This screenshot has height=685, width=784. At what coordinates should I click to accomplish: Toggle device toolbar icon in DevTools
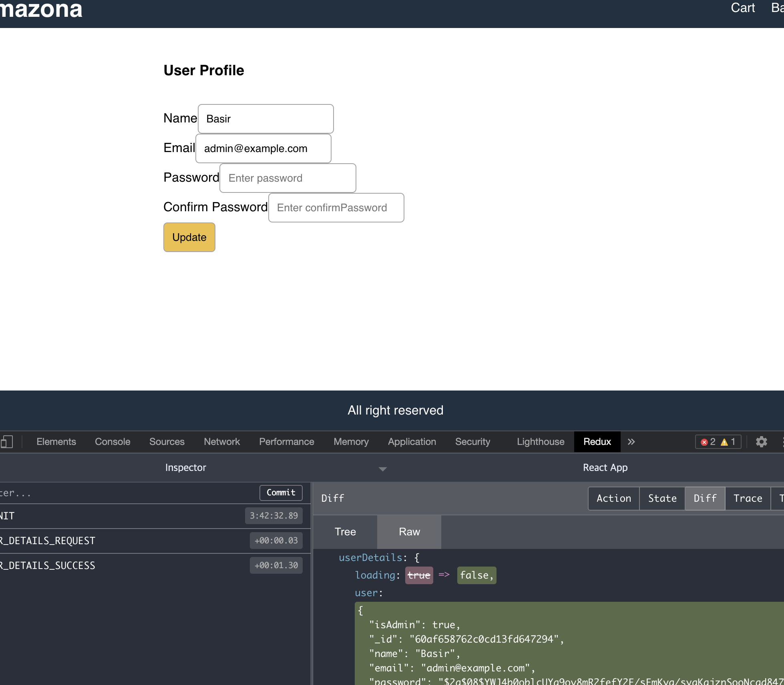(x=7, y=442)
